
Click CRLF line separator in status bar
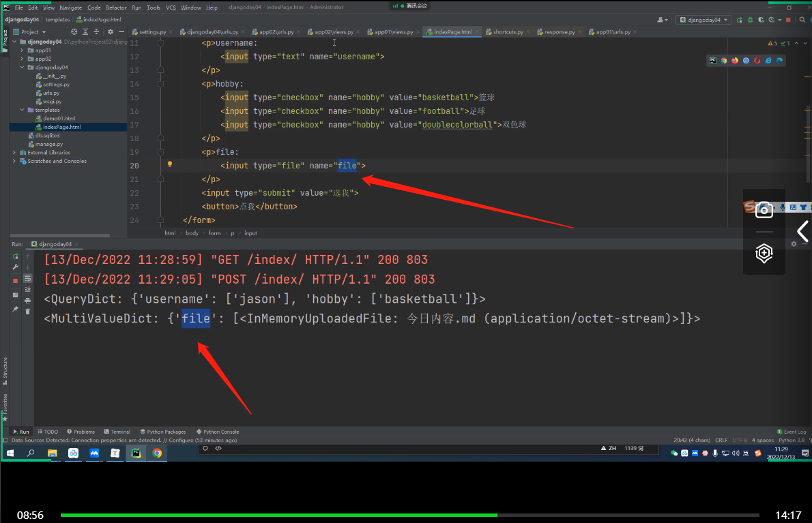click(x=721, y=440)
